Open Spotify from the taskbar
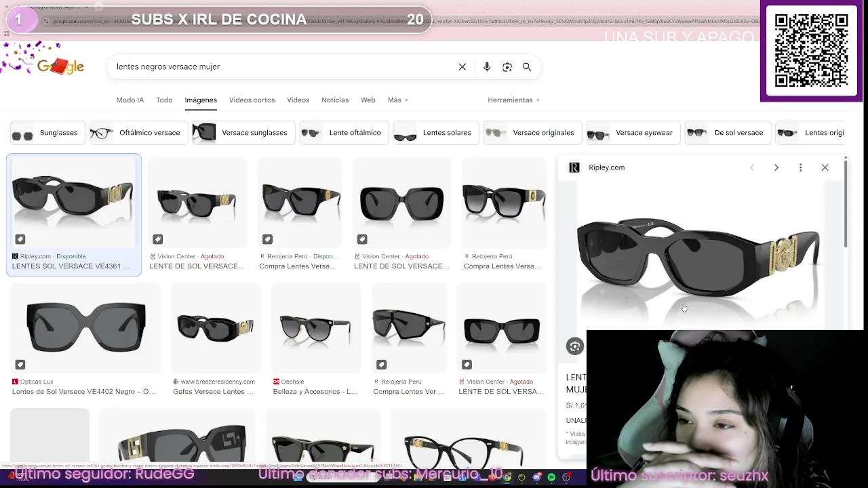The image size is (868, 488). click(x=551, y=477)
